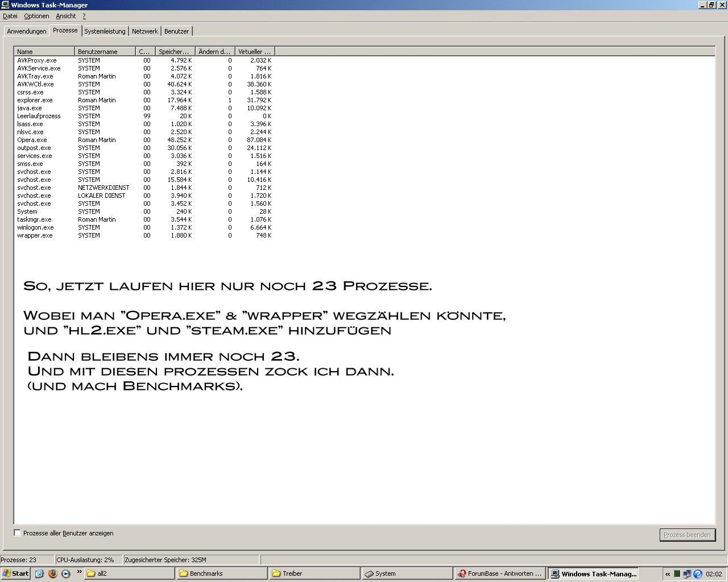Select the AVKTray.exe process row

144,76
